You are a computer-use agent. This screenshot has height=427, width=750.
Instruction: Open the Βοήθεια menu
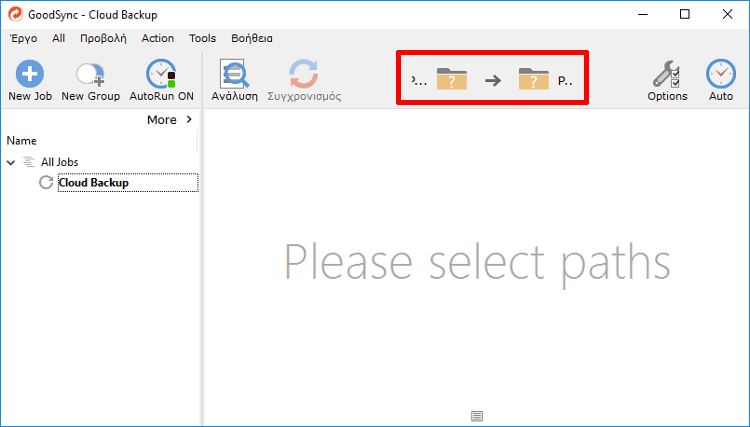tap(252, 38)
